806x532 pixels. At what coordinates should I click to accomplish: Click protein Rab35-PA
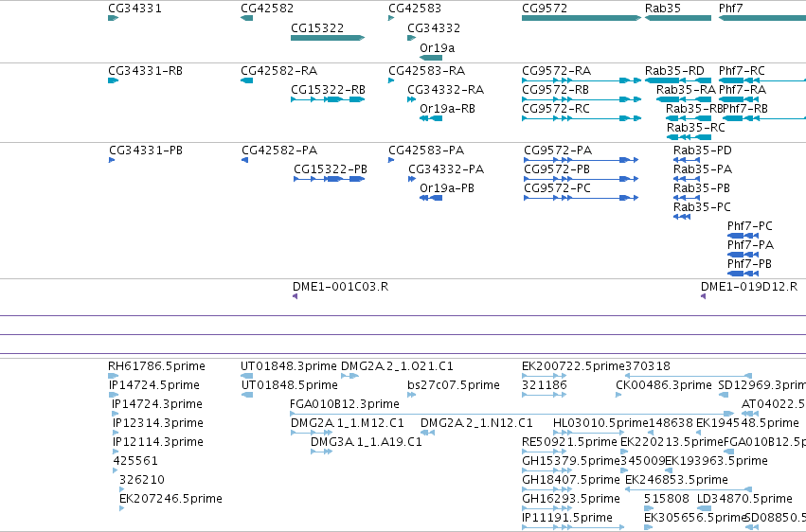point(703,169)
